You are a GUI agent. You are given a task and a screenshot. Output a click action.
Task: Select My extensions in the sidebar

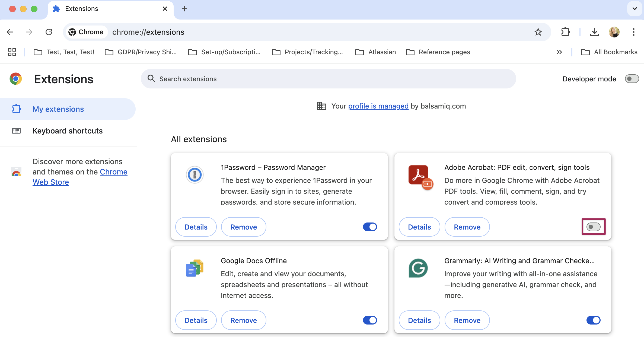click(x=58, y=109)
